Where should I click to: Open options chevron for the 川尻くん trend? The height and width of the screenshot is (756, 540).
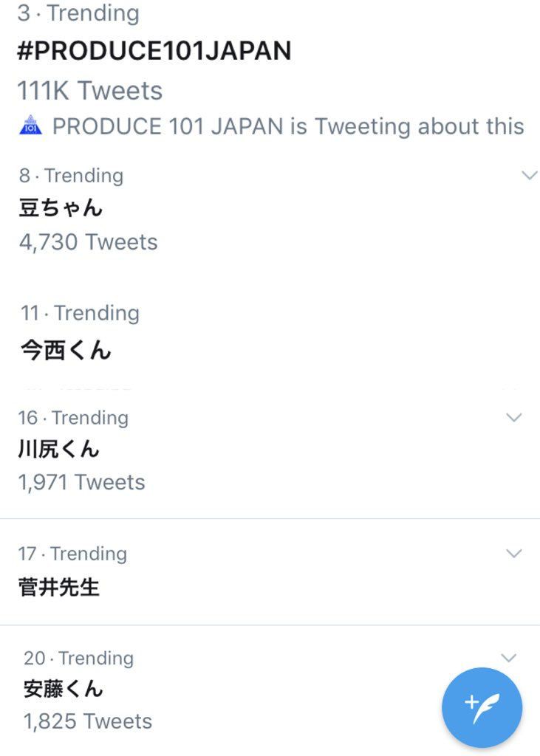513,417
